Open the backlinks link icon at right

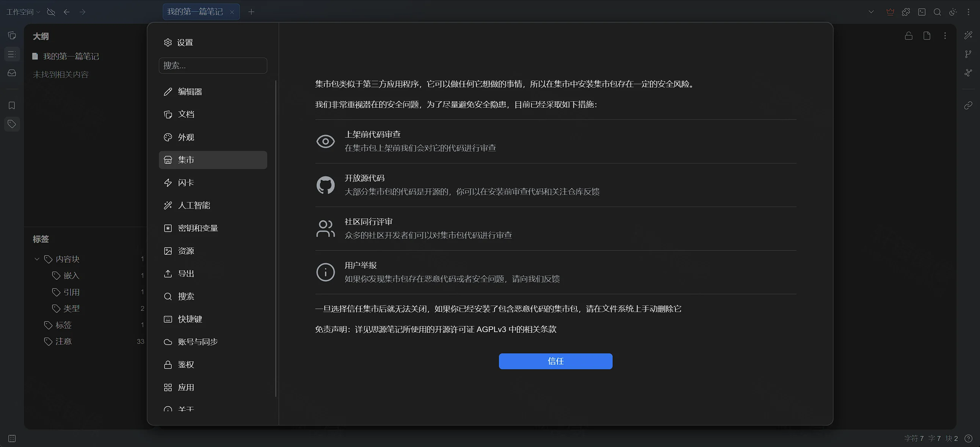tap(968, 105)
